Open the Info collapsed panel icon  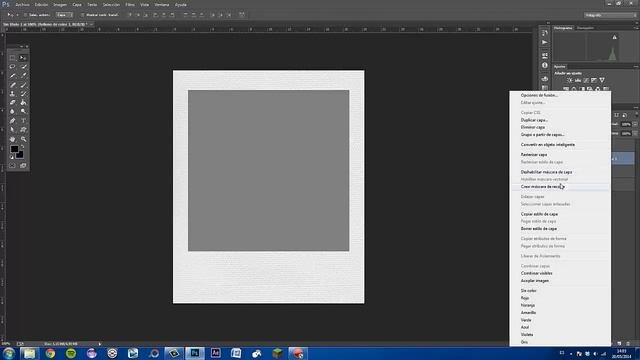544,65
